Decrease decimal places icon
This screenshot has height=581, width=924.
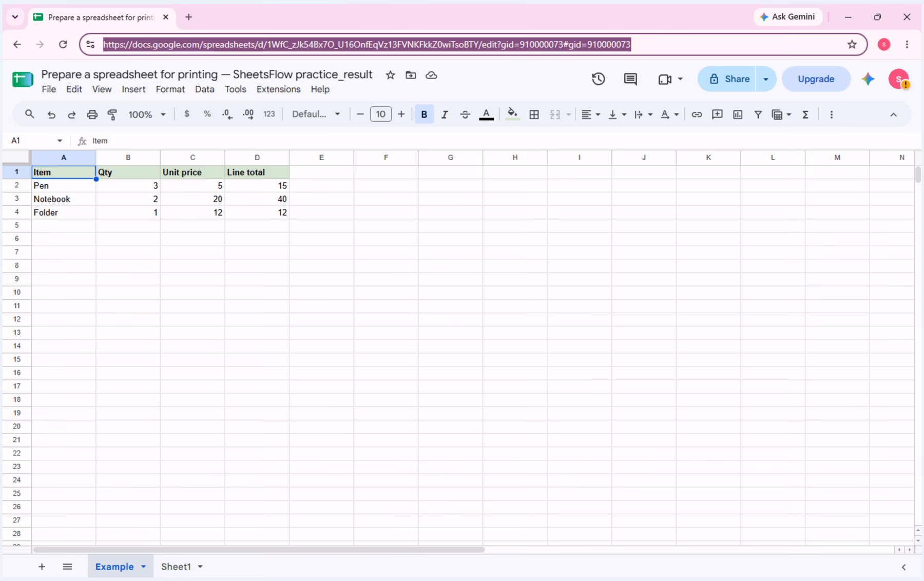click(x=227, y=114)
